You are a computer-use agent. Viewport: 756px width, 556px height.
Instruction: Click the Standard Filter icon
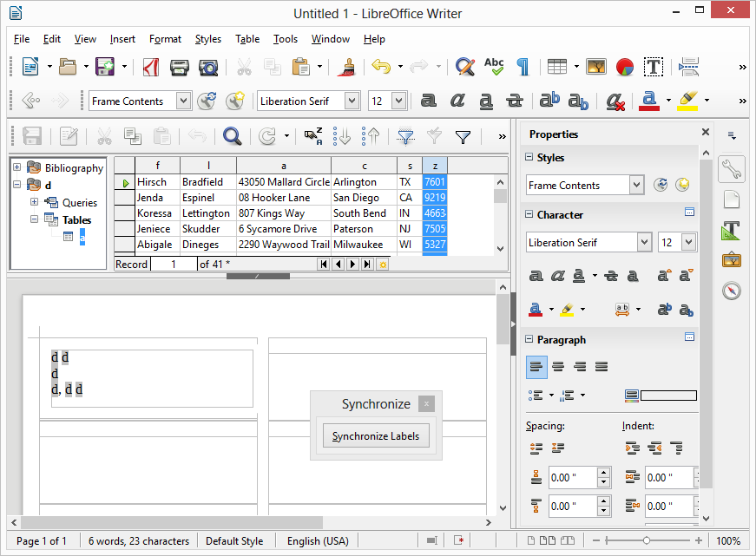click(x=463, y=137)
